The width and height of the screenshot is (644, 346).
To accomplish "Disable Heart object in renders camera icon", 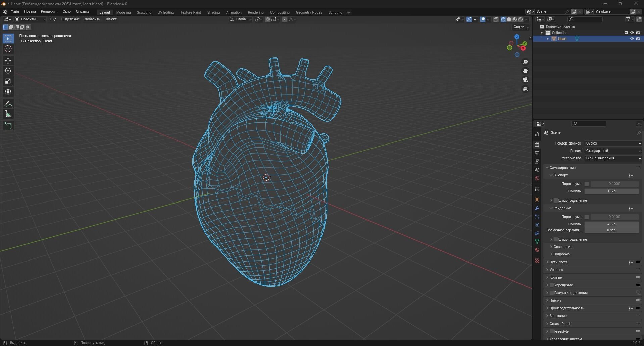I will click(638, 39).
